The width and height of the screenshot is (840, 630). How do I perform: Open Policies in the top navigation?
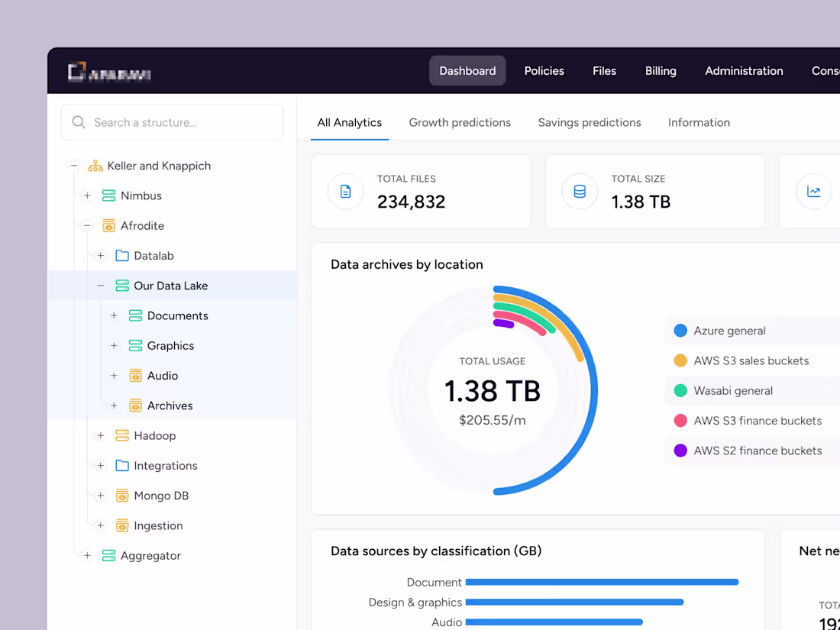[544, 71]
